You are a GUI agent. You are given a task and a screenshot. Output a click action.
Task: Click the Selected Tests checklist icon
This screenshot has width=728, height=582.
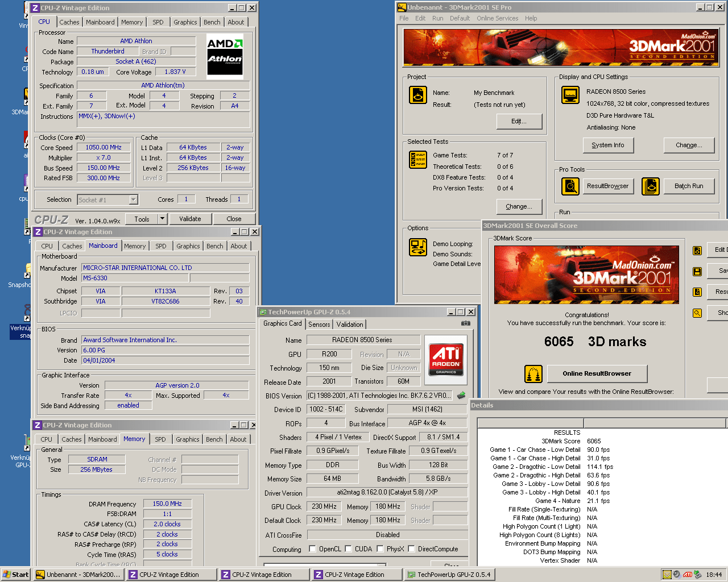click(x=418, y=160)
